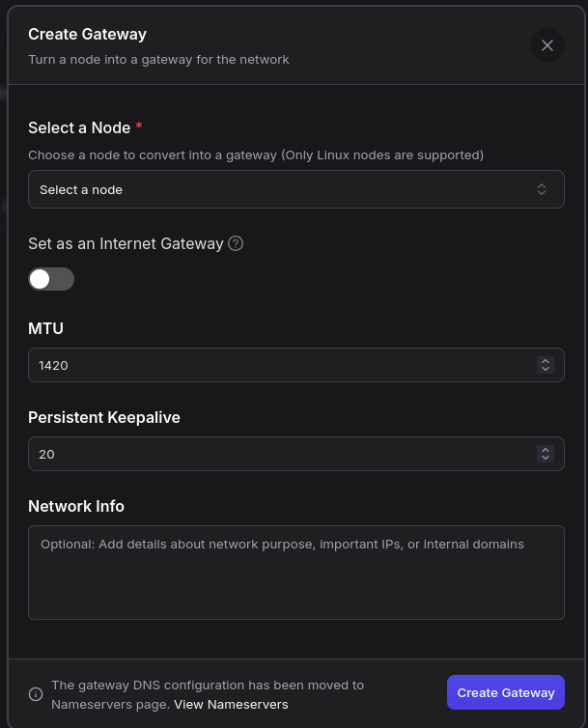Decrement Persistent Keepalive with down arrow
The height and width of the screenshot is (728, 588).
546,459
